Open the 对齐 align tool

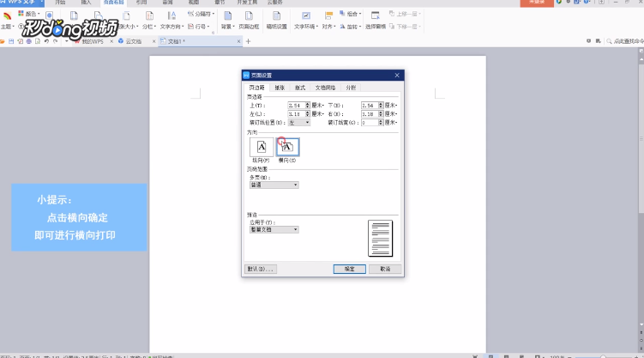(328, 20)
